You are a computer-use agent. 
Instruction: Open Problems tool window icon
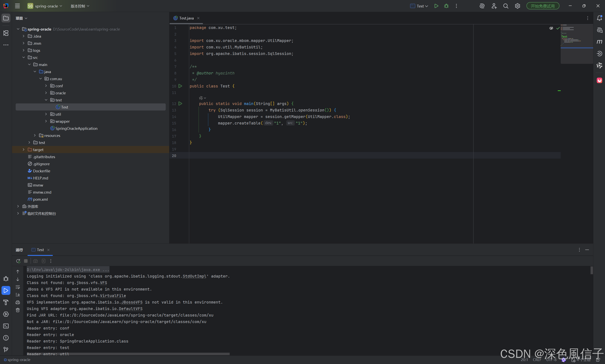[6, 338]
